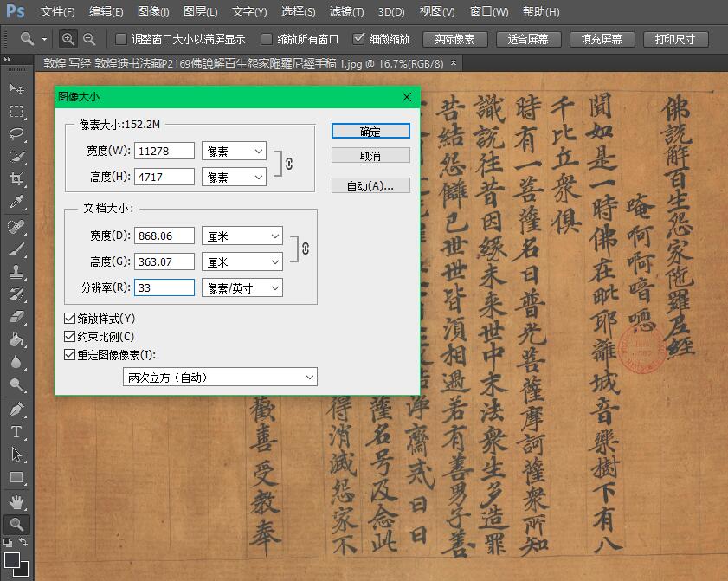This screenshot has height=581, width=728.
Task: Open the 视图 menu
Action: (437, 11)
